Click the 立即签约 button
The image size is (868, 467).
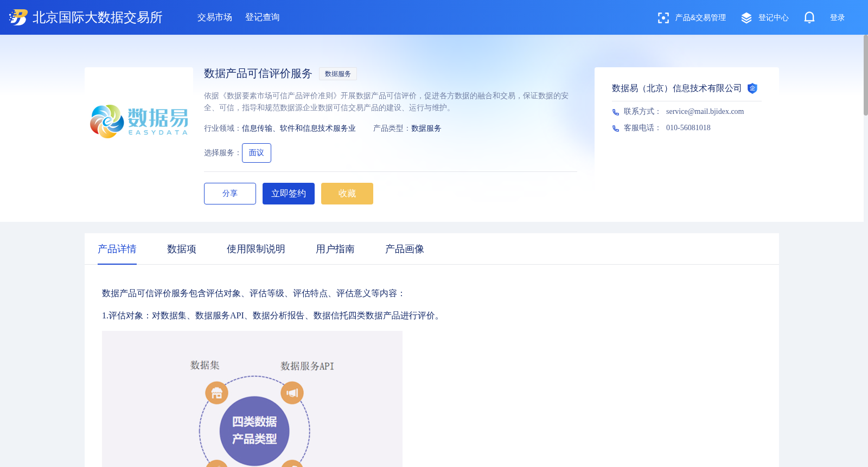pyautogui.click(x=289, y=194)
